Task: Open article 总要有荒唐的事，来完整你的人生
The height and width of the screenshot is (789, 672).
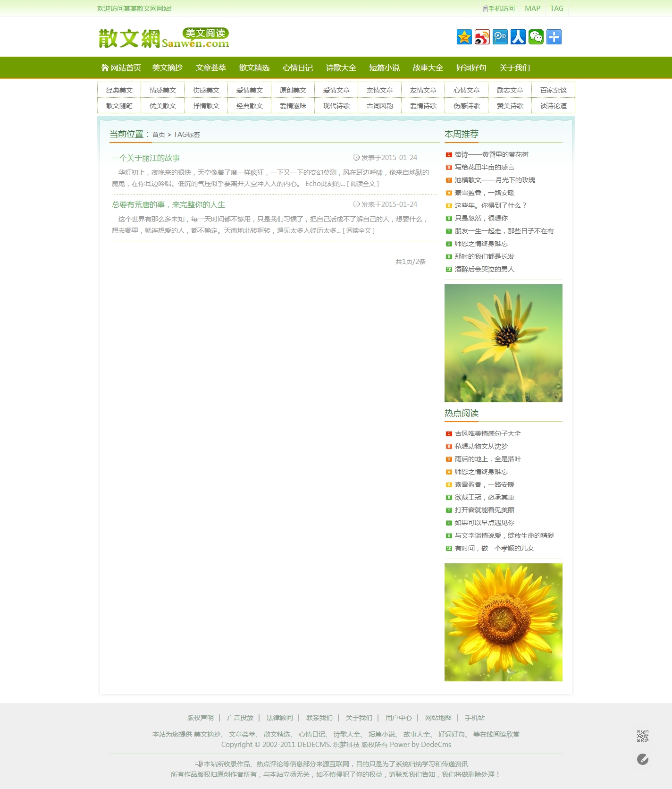Action: pos(168,205)
